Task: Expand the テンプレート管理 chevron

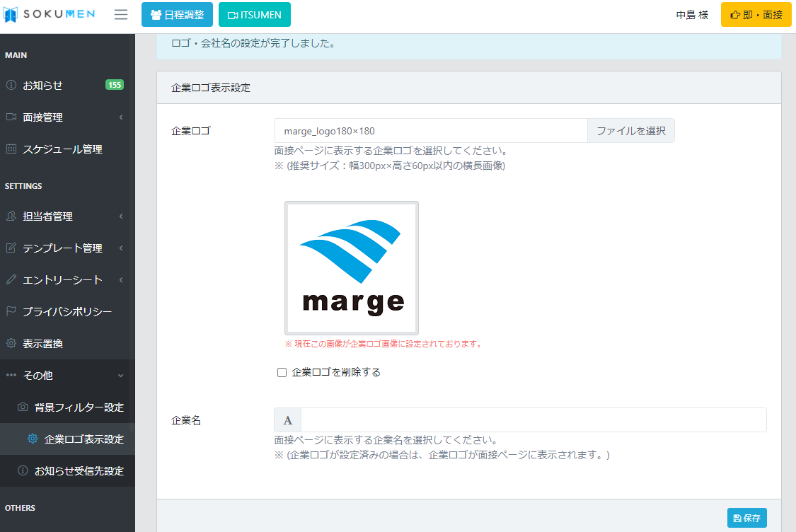Action: (x=121, y=248)
